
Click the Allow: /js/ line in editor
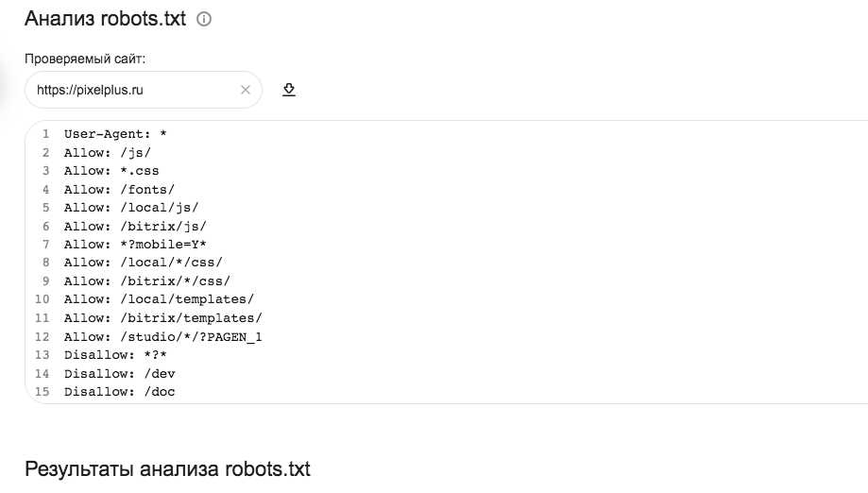click(108, 152)
